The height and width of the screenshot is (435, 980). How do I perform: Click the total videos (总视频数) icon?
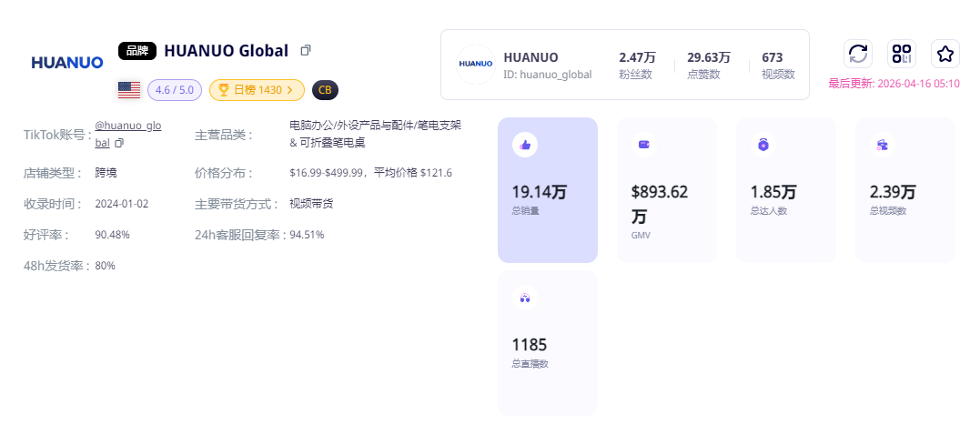pos(883,145)
